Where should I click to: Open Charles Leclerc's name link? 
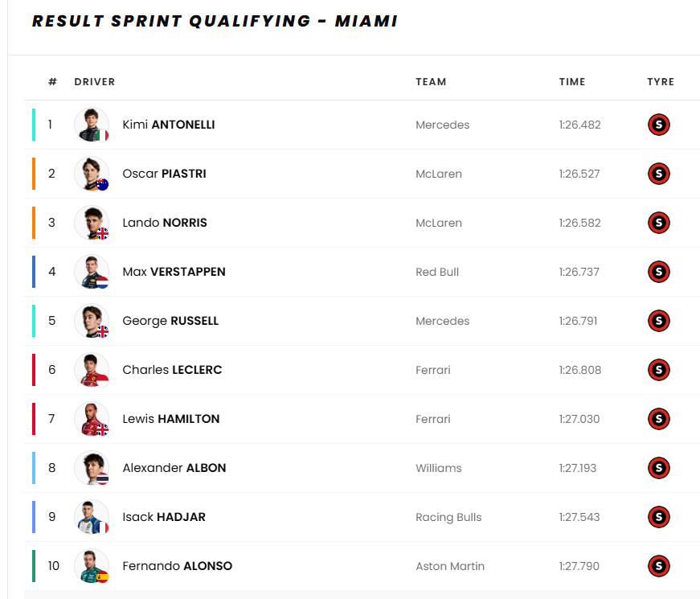point(172,370)
